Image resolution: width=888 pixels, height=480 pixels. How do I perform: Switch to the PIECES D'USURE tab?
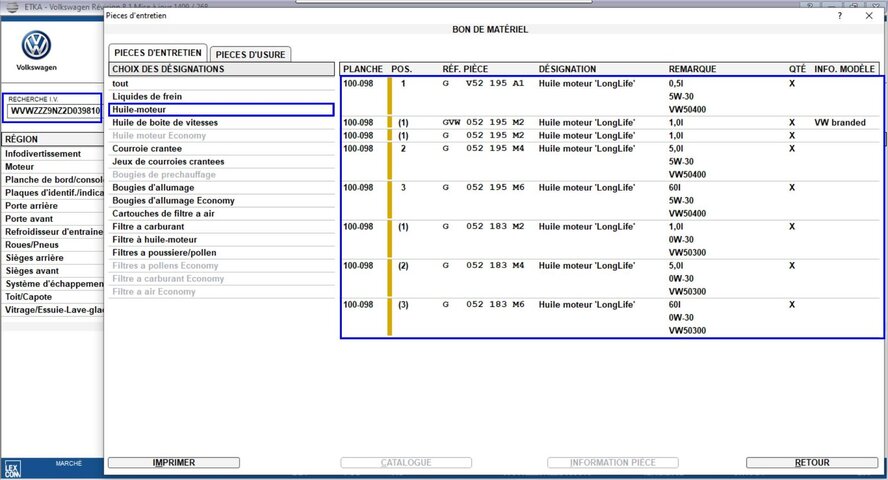pyautogui.click(x=250, y=54)
